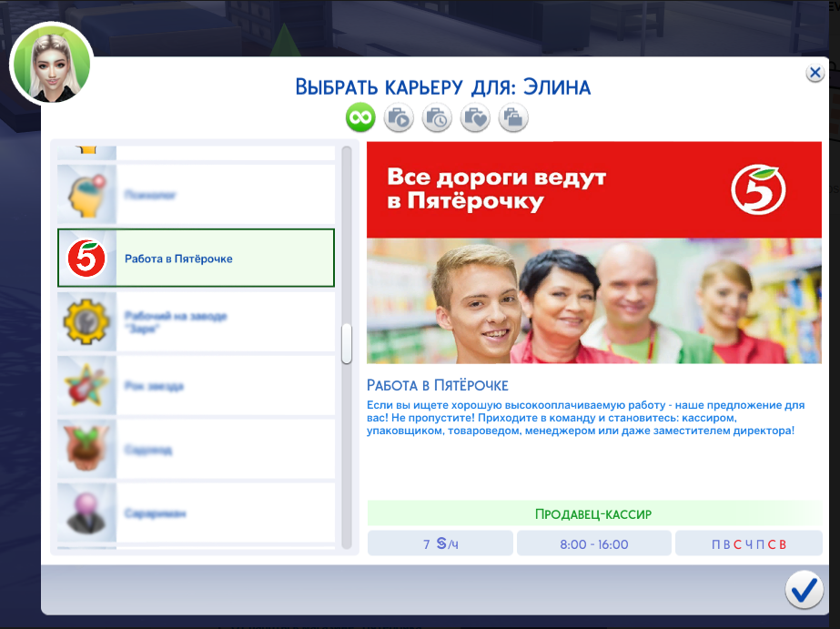Choose the career with the gear-and-wrench icon

(196, 322)
